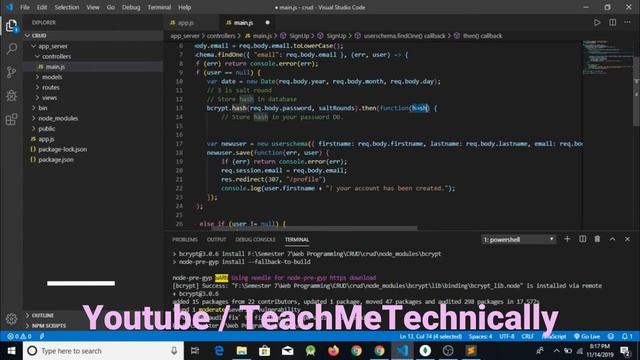Screen dimensions: 640x360
Task: Open the powershell terminal selector dropdown
Action: [x=518, y=239]
